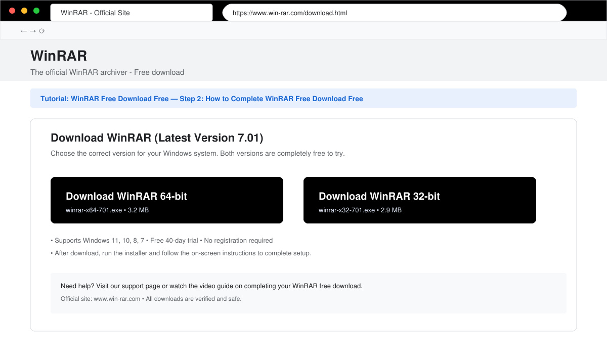Click the red close window dot
The image size is (607, 364).
12,11
